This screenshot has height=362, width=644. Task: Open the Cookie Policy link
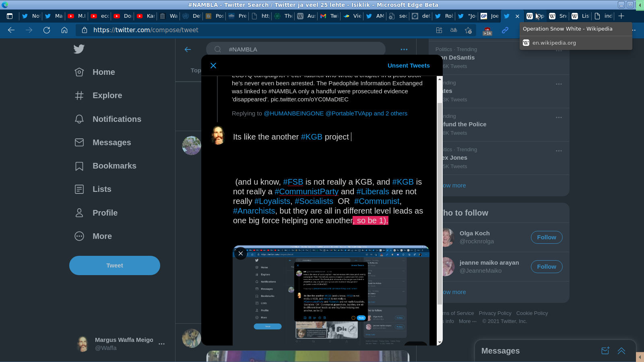point(532,313)
